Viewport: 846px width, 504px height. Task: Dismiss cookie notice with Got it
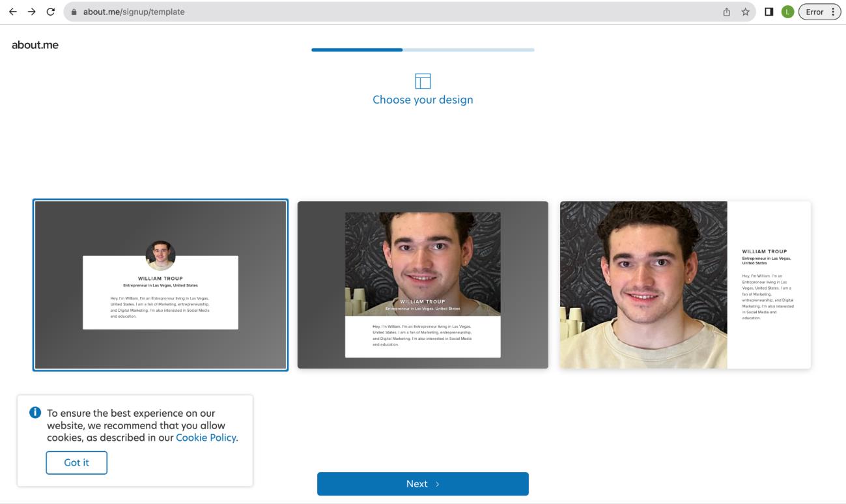tap(76, 462)
